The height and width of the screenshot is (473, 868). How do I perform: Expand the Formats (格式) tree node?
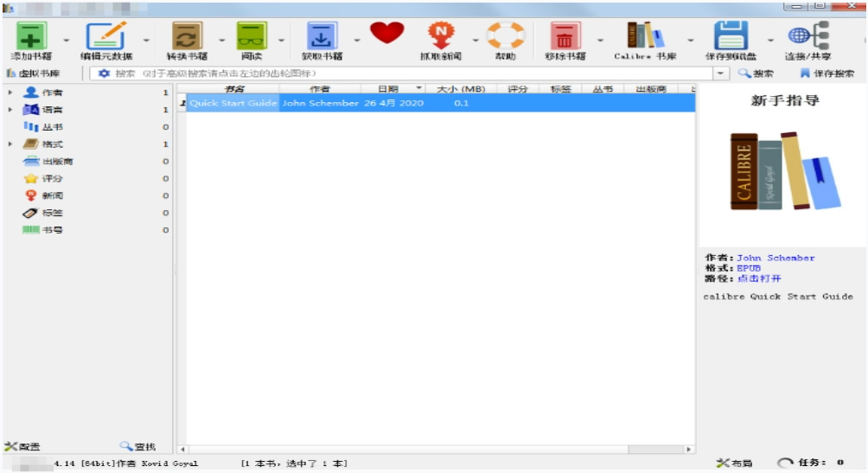coord(10,144)
